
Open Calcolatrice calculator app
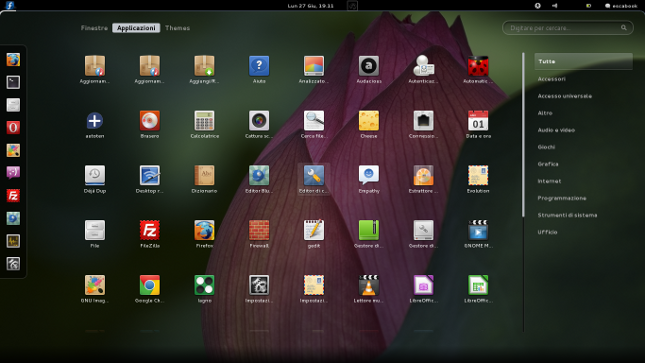(204, 121)
